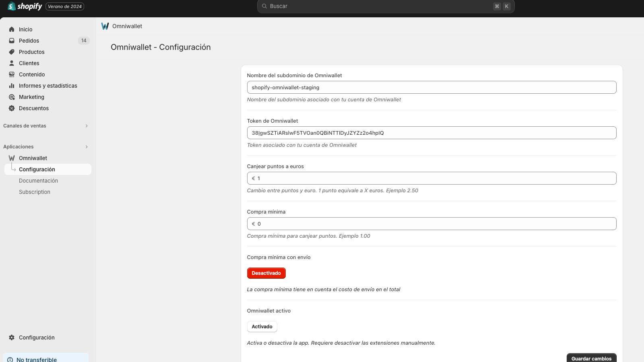Click the No transferible notice
Screen dimensions: 644x362
[x=36, y=359]
